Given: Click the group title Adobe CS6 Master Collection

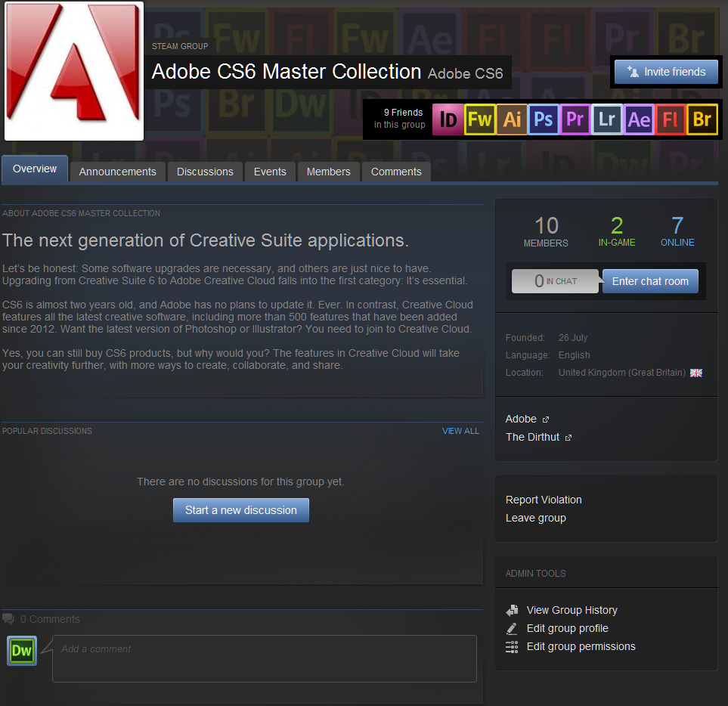Looking at the screenshot, I should [x=287, y=72].
